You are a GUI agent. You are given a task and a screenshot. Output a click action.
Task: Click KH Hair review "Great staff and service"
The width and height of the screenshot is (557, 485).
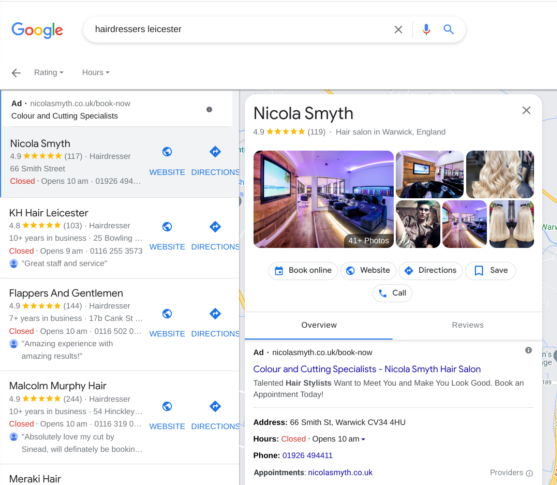(x=64, y=264)
